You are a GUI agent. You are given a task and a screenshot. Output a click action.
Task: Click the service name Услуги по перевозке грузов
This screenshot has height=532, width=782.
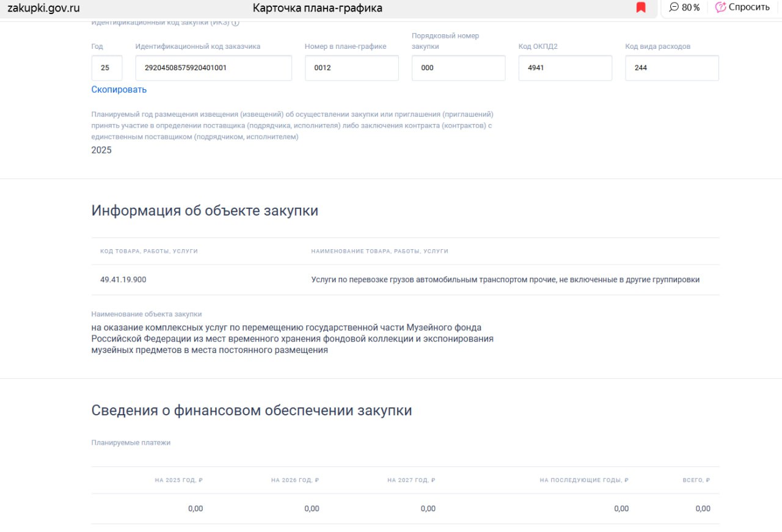(x=505, y=280)
